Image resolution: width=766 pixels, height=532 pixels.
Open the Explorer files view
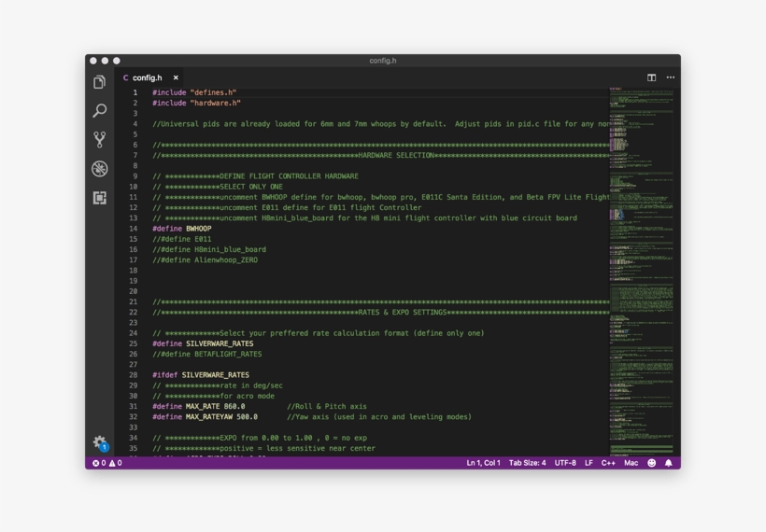click(x=100, y=82)
